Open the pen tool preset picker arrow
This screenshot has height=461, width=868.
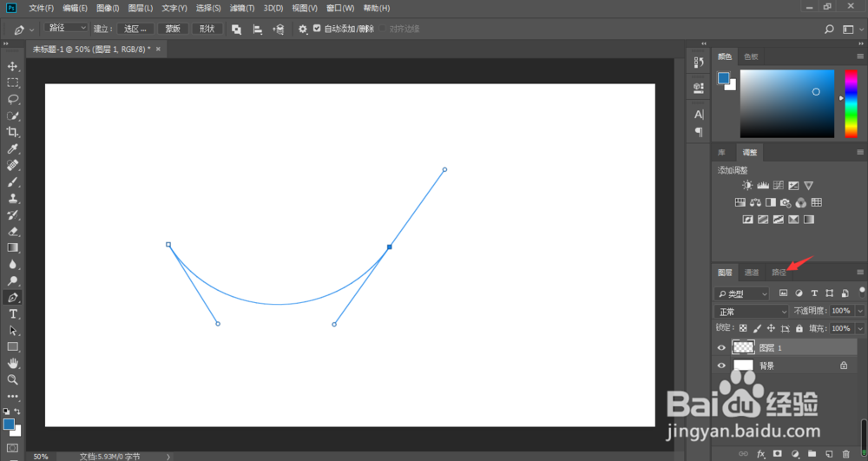click(31, 30)
